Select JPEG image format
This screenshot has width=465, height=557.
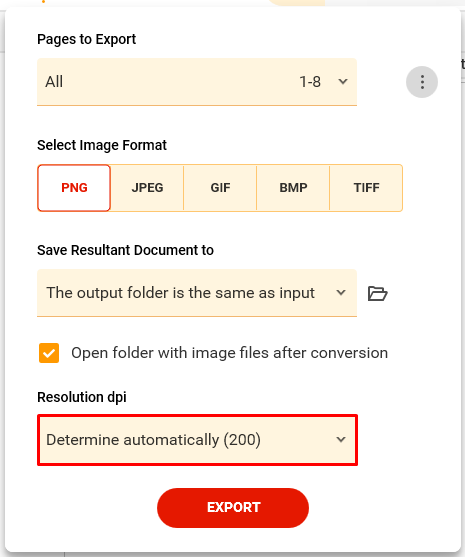tap(147, 188)
